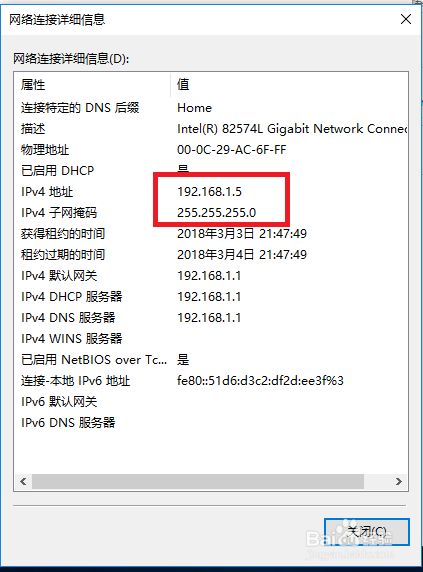Screen dimensions: 423x572
Task: Select the IPv4 子网掩码 row
Action: click(211, 212)
